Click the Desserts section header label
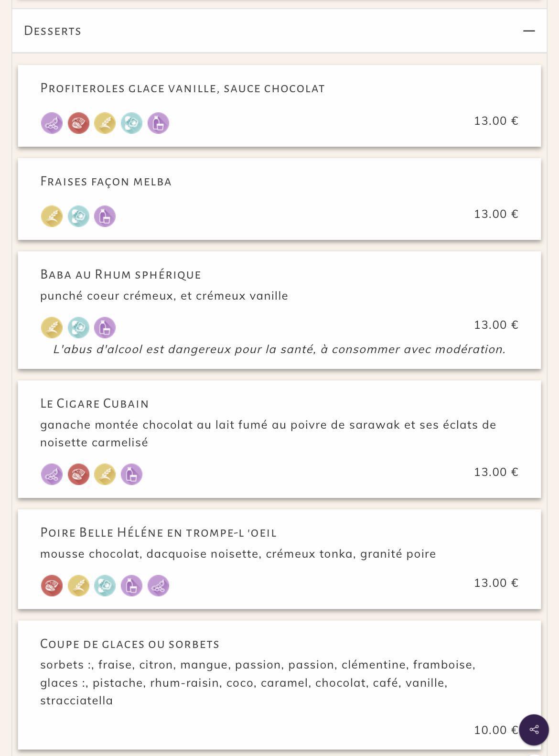The image size is (559, 756). (53, 31)
